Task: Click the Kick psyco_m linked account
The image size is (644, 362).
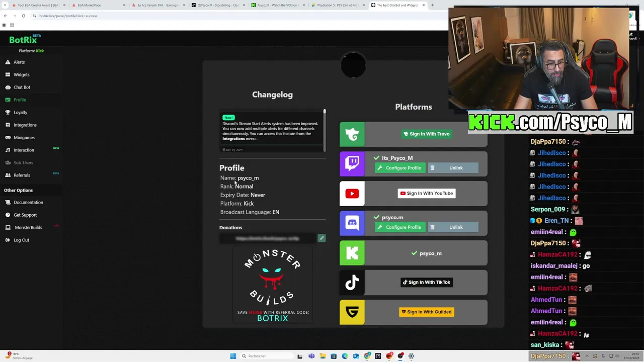Action: coord(426,253)
